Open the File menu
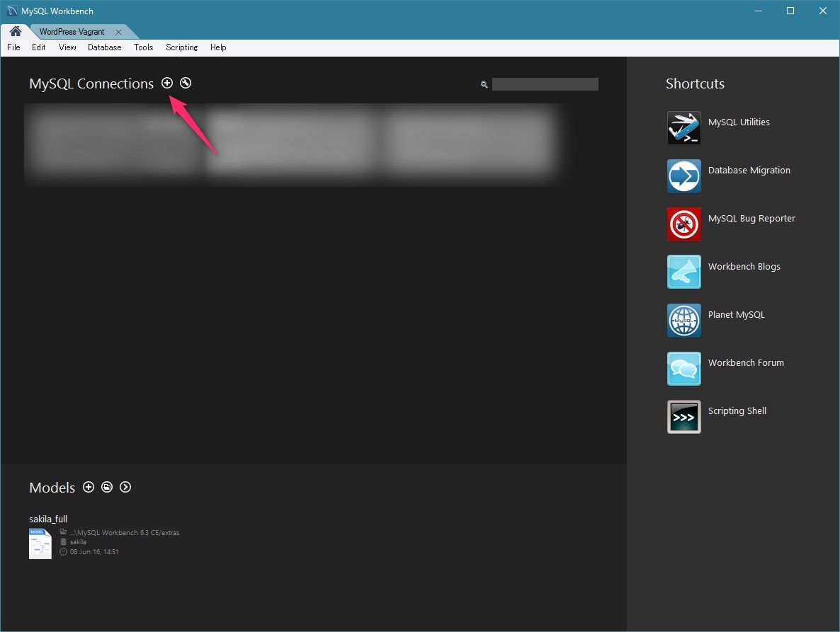The image size is (840, 632). point(14,47)
